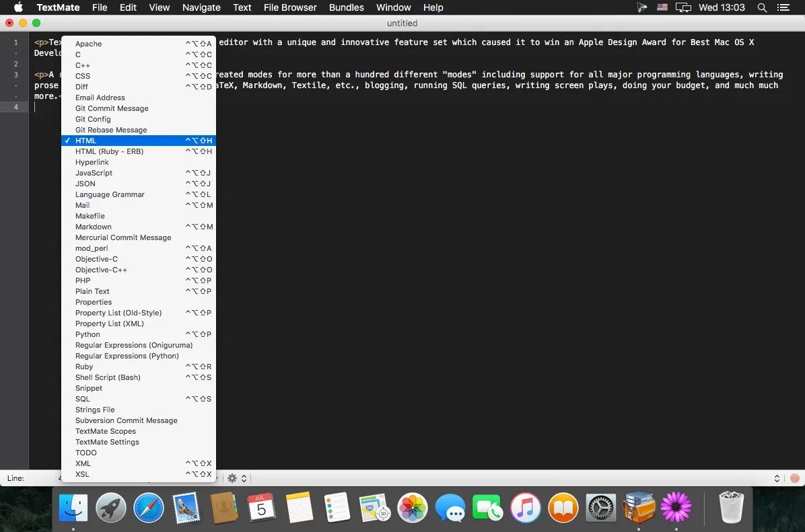
Task: Open the Navigate menu
Action: [x=201, y=7]
